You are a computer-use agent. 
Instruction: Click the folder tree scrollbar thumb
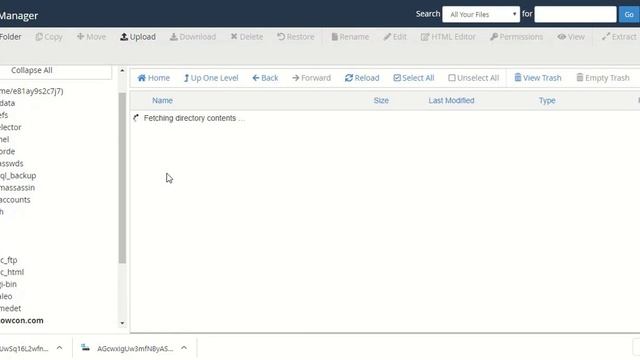point(122,178)
